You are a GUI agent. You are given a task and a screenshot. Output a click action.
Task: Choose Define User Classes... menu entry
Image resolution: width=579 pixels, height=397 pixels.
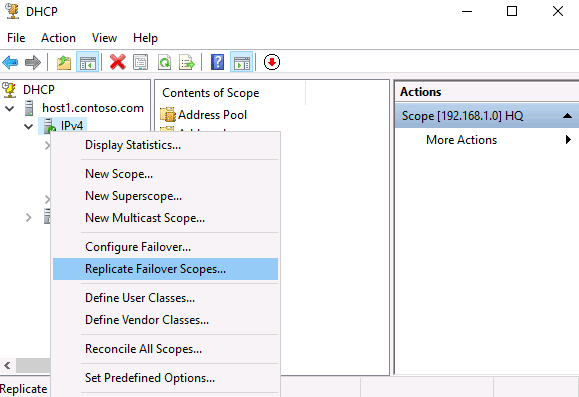pyautogui.click(x=165, y=298)
